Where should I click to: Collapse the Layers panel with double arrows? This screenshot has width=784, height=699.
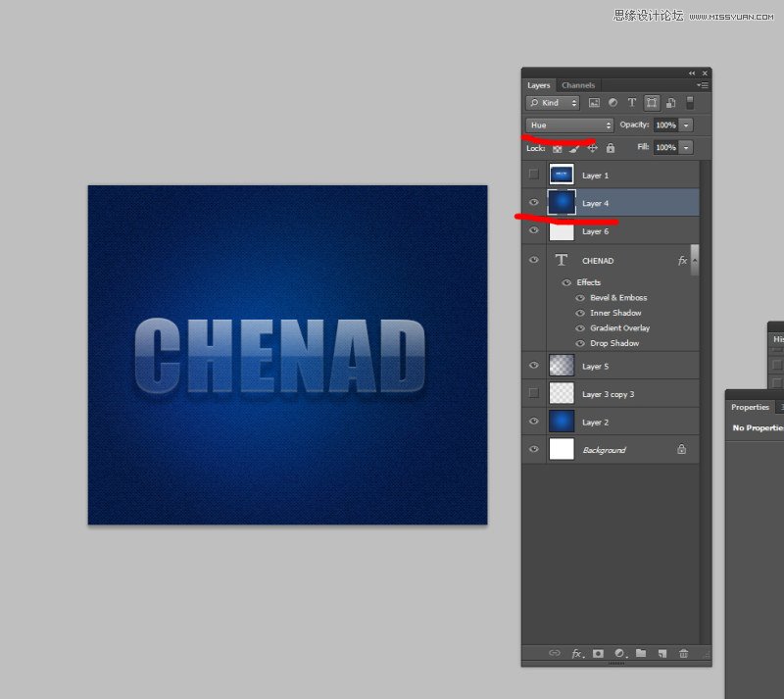click(692, 74)
